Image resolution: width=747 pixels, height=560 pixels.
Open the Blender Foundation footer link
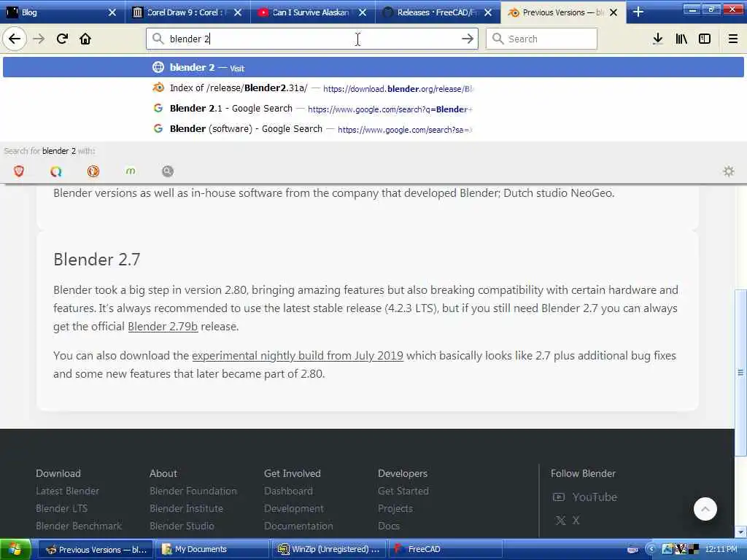(193, 491)
